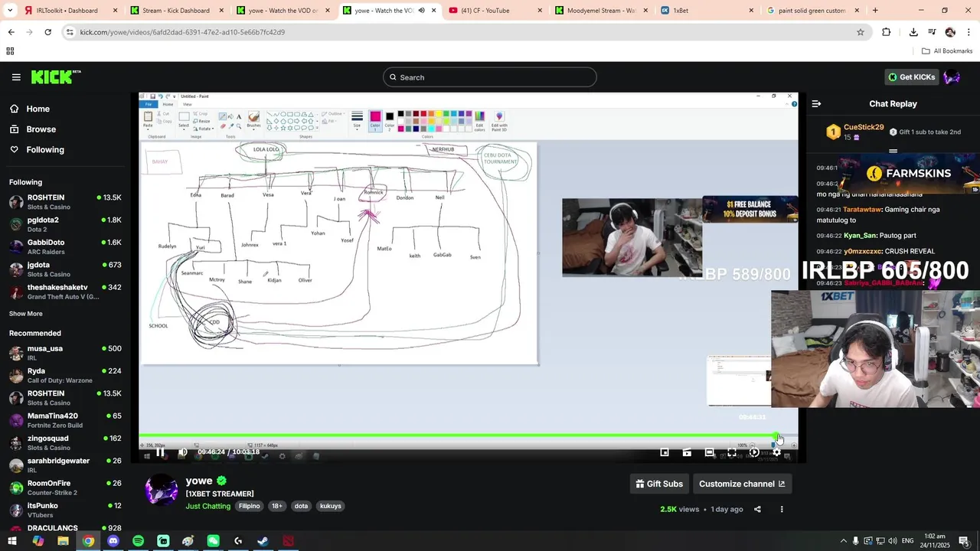Mute the yowe tab audio icon
Screen dimensions: 980x551
[421, 11]
